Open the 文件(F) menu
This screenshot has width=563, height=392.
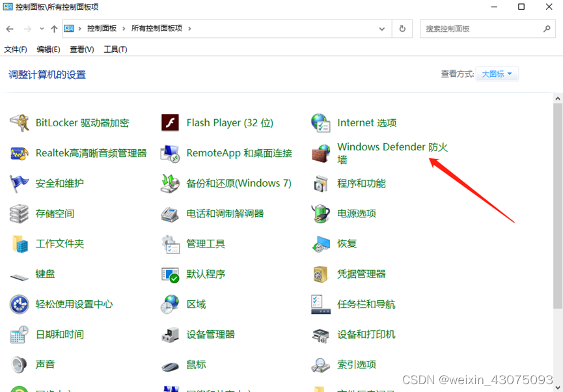[x=16, y=49]
